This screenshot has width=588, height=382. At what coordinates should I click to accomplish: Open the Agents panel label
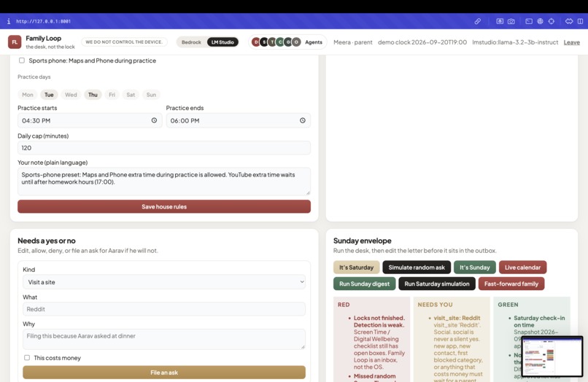click(x=314, y=42)
